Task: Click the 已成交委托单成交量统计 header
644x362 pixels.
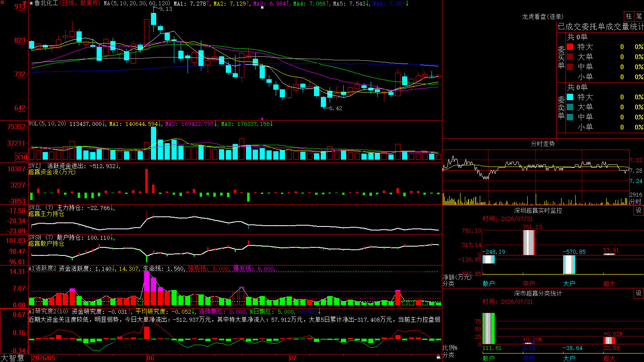Action: coord(601,27)
